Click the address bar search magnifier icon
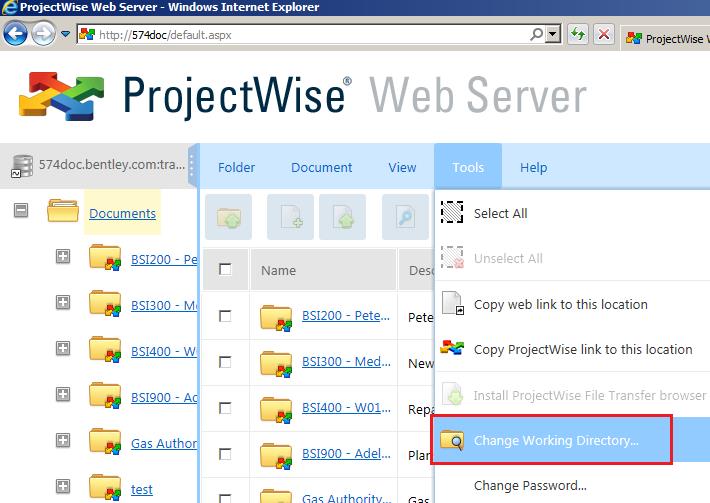710x503 pixels. 537,34
